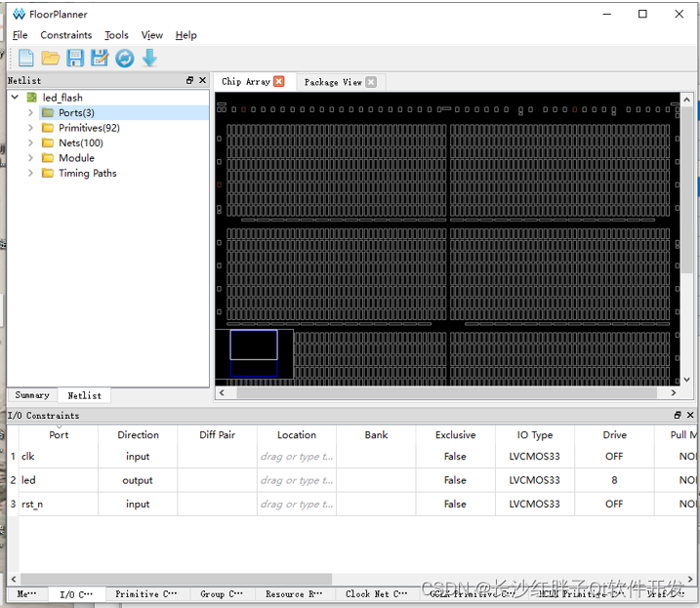Select the Drive value 8 for led
Viewport: 700px width, 608px height.
coord(615,480)
